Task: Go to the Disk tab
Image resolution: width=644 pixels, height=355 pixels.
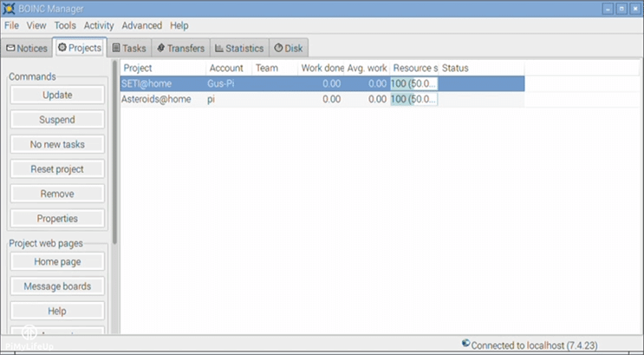Action: pos(289,48)
